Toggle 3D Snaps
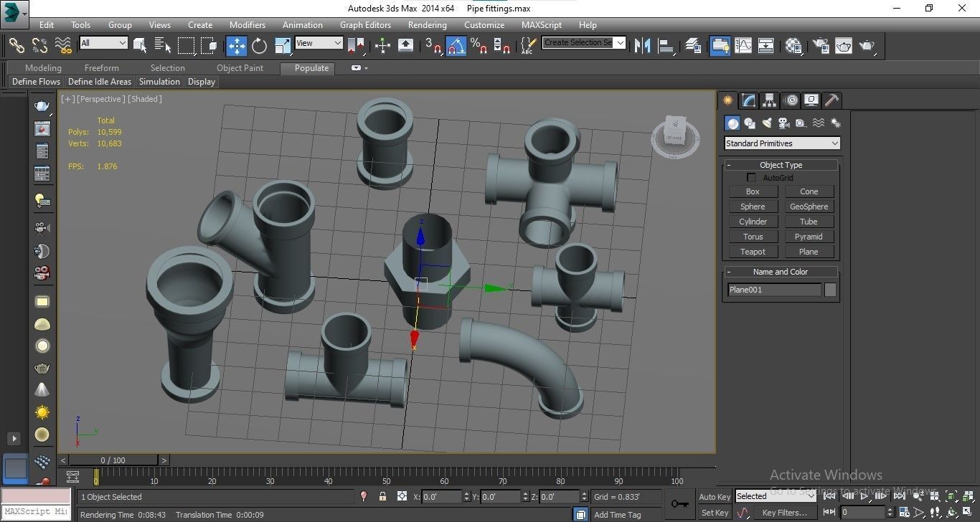The height and width of the screenshot is (522, 980). [433, 45]
